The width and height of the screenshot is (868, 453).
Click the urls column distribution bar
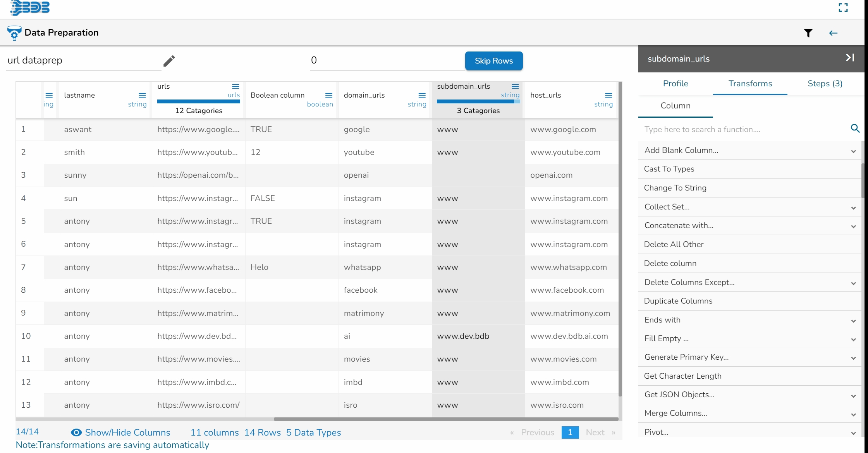[198, 102]
